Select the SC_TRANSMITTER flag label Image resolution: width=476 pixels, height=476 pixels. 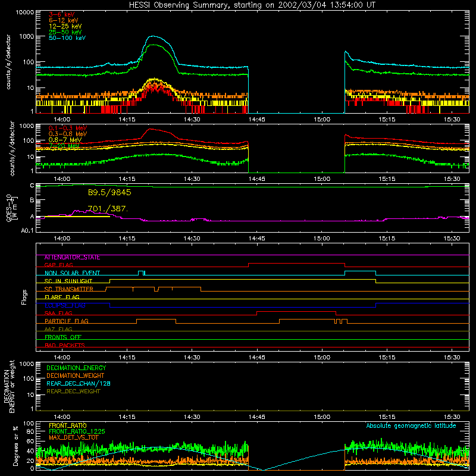pyautogui.click(x=69, y=289)
